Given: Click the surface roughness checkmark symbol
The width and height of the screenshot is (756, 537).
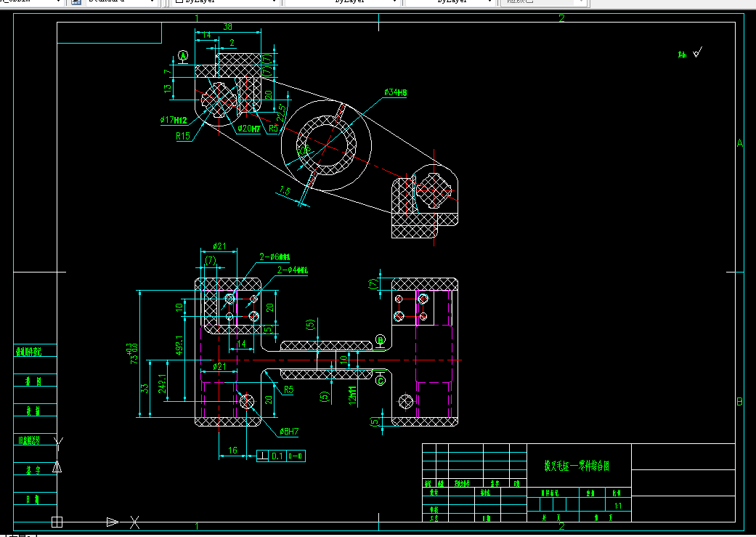Looking at the screenshot, I should (697, 52).
